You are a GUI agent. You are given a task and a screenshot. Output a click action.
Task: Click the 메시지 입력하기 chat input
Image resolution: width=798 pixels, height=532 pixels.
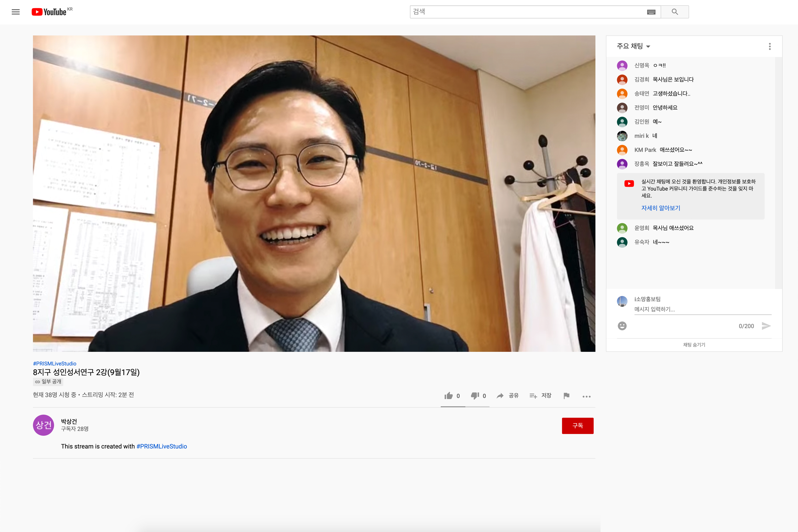703,310
